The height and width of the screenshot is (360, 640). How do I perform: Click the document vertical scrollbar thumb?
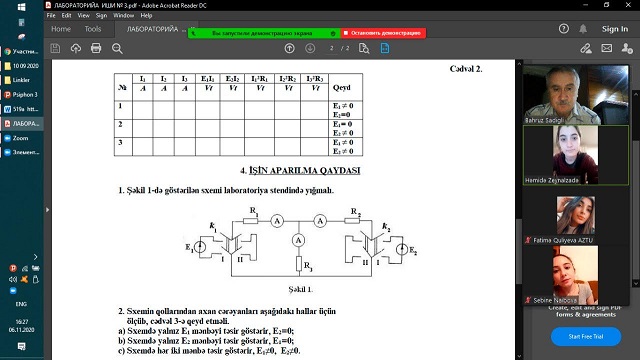519,251
